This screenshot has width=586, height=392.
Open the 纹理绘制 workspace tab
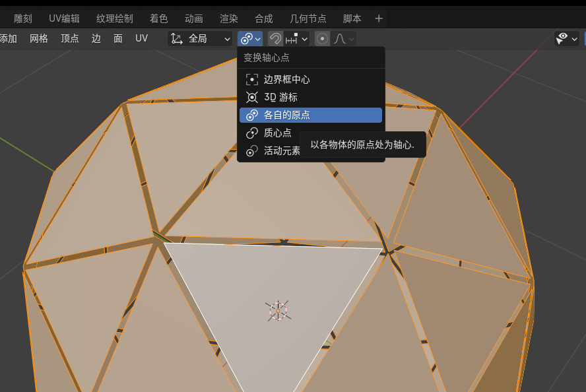click(115, 18)
